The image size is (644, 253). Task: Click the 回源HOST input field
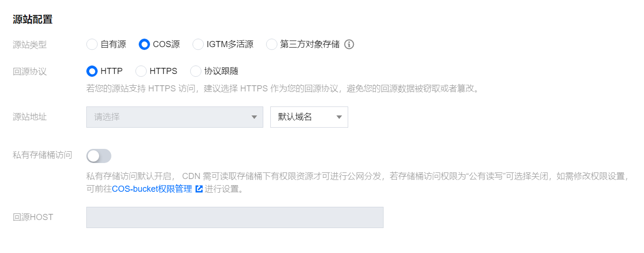(234, 217)
